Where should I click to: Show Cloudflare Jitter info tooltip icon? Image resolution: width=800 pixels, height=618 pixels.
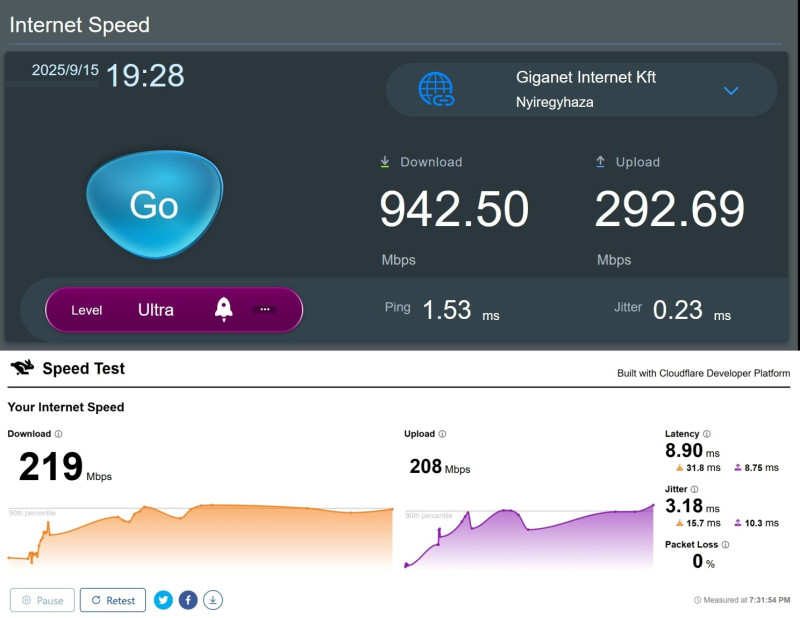[x=694, y=489]
